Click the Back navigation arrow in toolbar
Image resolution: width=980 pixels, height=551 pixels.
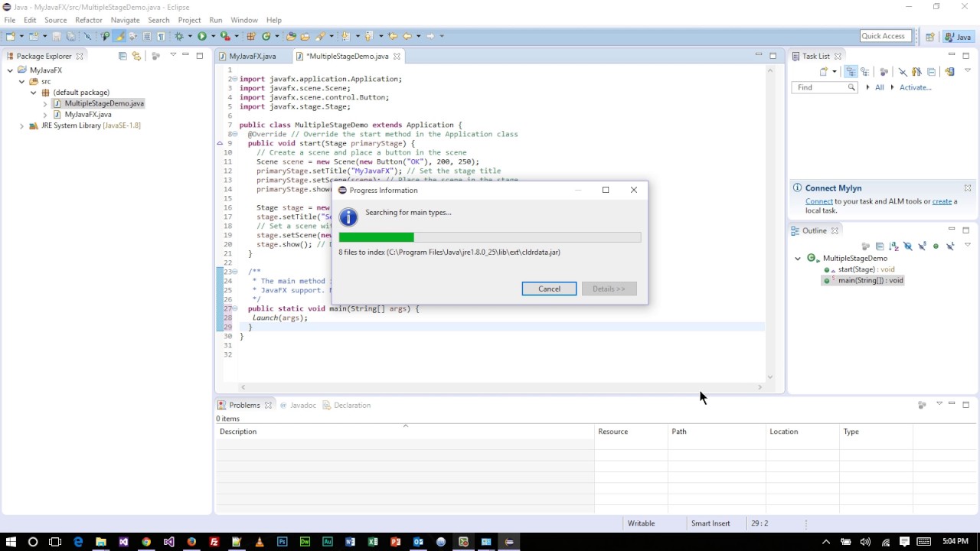pos(407,36)
